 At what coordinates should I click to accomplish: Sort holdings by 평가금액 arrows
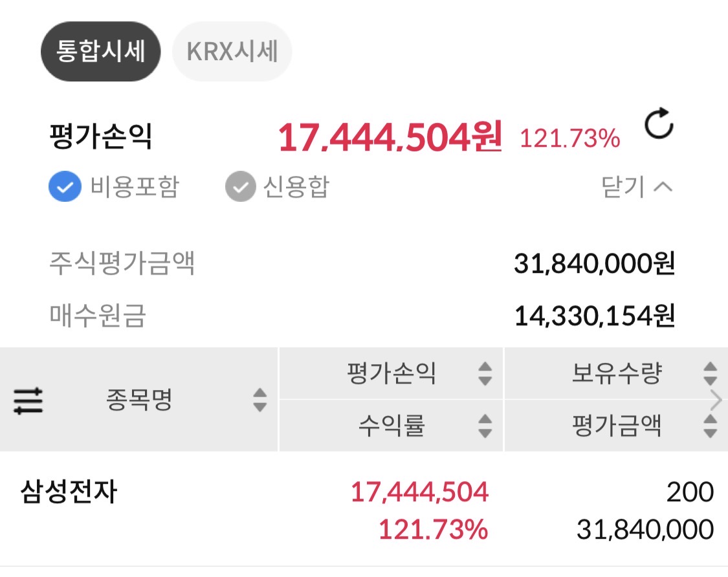(x=710, y=426)
